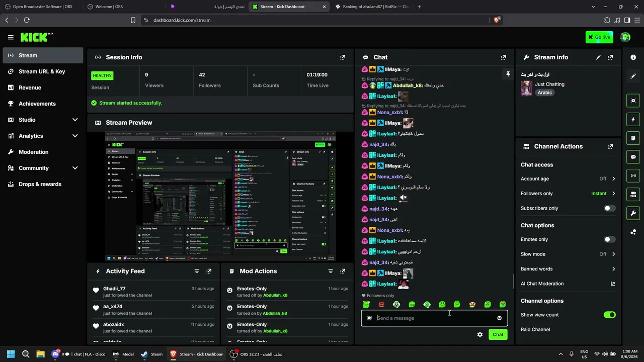Screen dimensions: 644x362
Task: Toggle Emotes only chat
Action: pyautogui.click(x=609, y=239)
